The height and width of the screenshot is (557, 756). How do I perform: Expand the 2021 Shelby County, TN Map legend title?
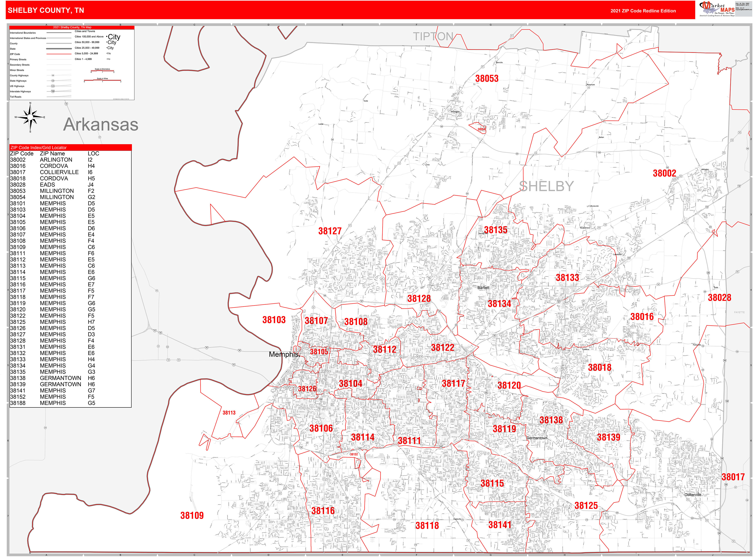pyautogui.click(x=72, y=27)
